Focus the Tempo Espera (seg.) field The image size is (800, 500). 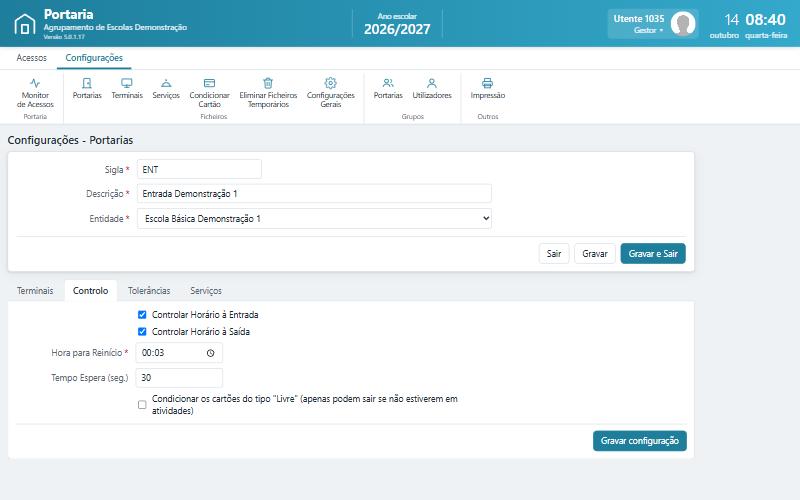(179, 378)
